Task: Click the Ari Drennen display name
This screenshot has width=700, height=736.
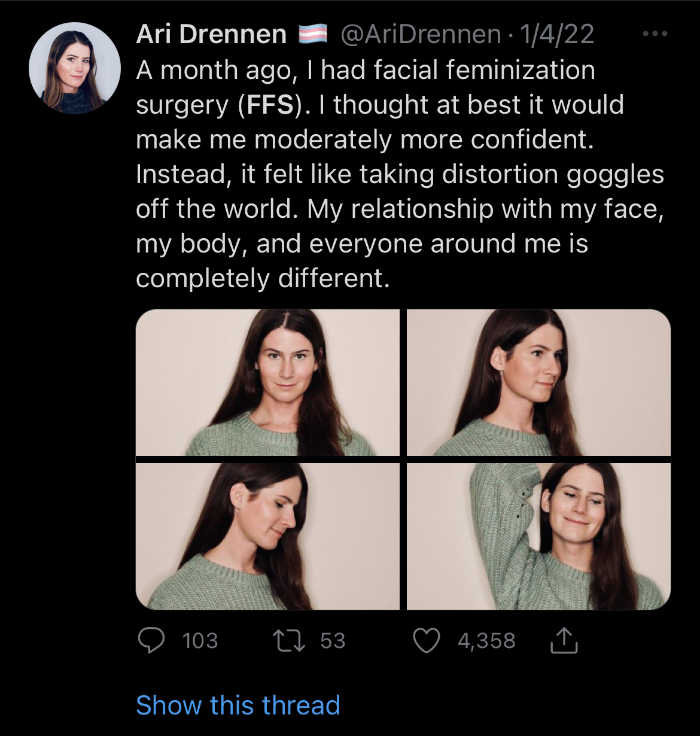Action: point(211,34)
